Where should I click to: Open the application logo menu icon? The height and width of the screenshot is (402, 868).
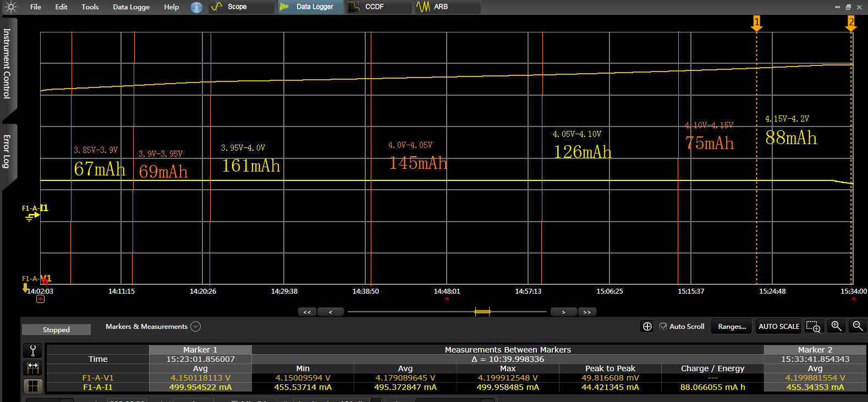10,7
